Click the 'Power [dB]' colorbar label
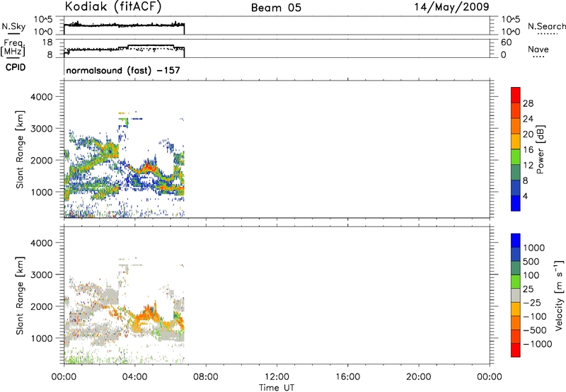 click(x=540, y=149)
